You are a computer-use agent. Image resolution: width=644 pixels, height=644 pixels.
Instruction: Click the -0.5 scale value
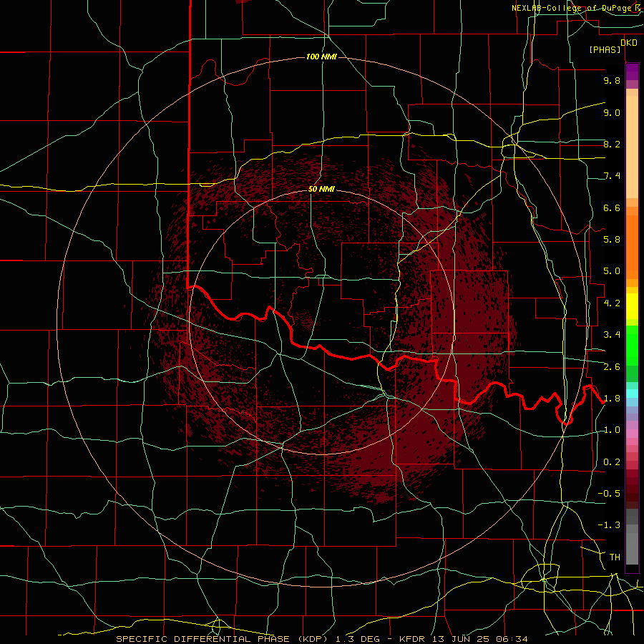609,493
